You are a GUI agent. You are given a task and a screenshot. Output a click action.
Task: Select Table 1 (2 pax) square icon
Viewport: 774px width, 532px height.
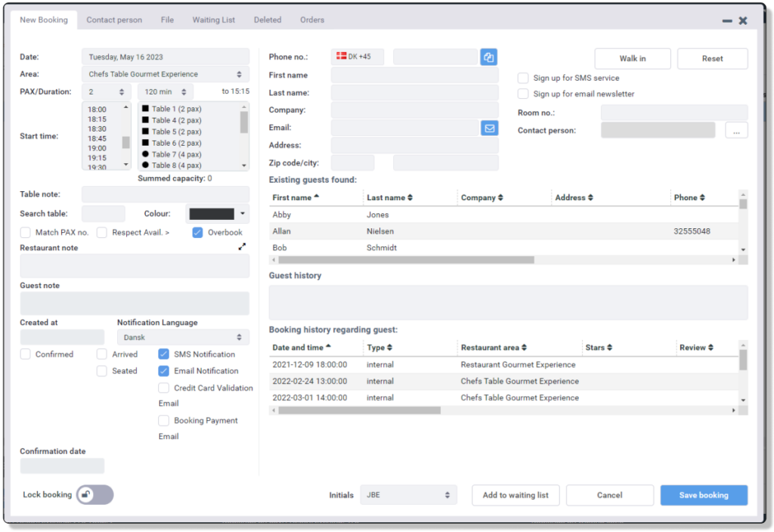(145, 108)
